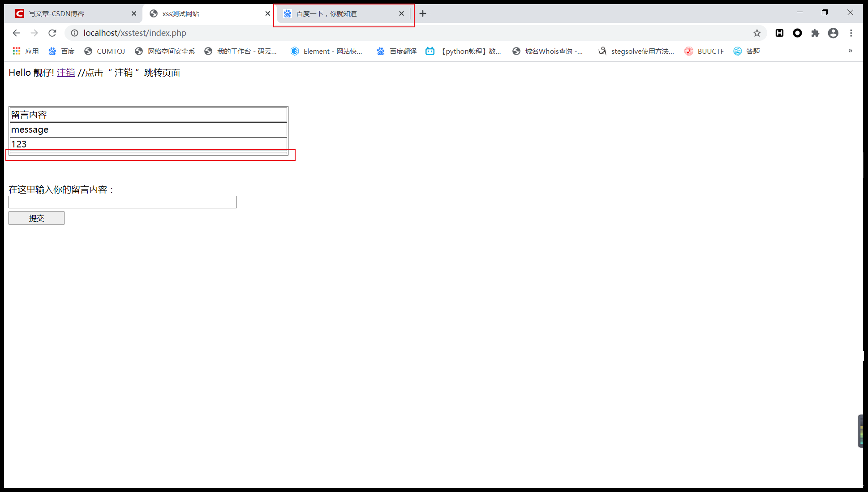Click the 注销 logout link

tap(66, 73)
